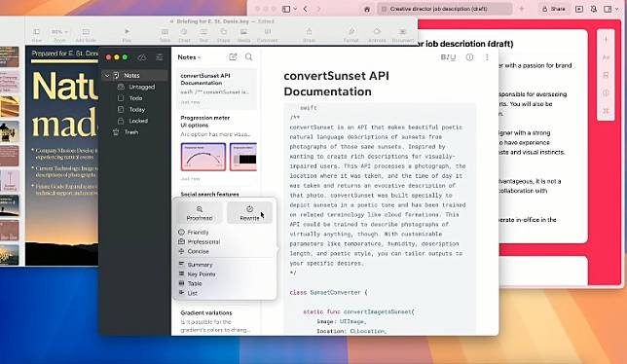Viewport: 627px width, 364px height.
Task: Click the Proofread button in Writing Tools
Action: 200,213
